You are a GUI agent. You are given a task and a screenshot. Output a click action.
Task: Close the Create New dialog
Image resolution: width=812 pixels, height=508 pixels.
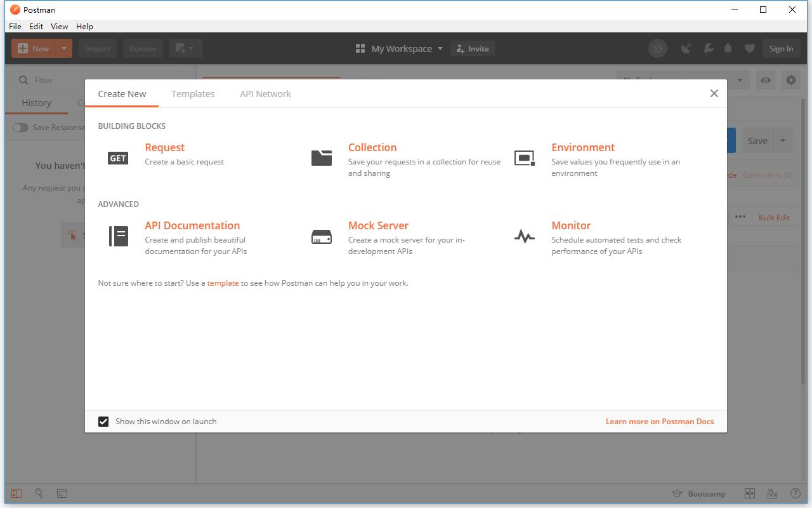coord(714,93)
